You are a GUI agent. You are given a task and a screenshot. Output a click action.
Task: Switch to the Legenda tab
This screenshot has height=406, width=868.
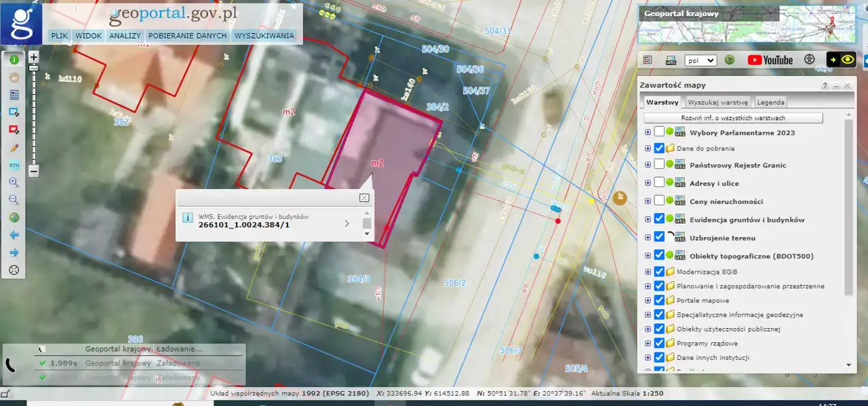click(770, 102)
